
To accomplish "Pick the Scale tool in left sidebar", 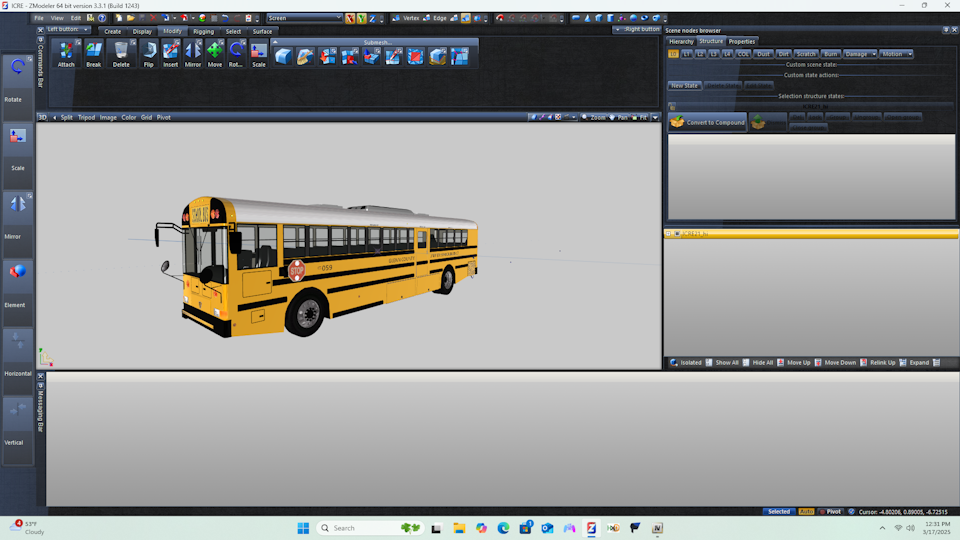I will point(18,146).
